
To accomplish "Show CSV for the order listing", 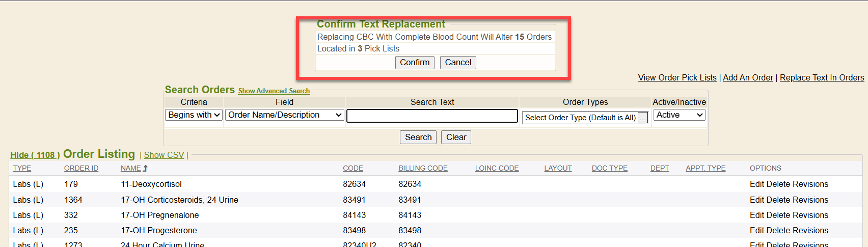I will coord(164,155).
